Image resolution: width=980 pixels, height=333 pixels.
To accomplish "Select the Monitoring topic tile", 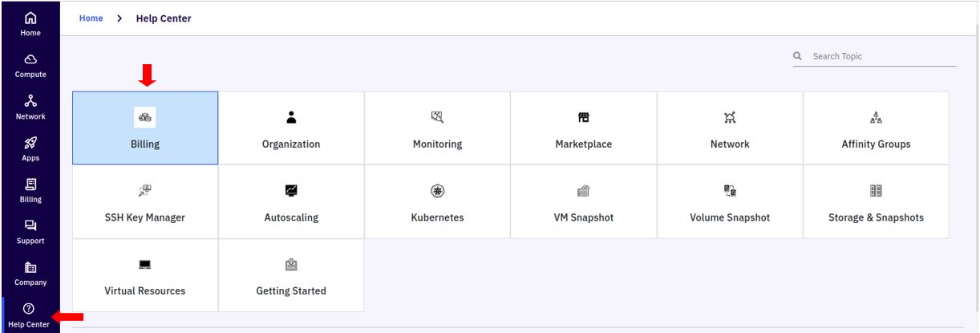I will click(x=437, y=128).
